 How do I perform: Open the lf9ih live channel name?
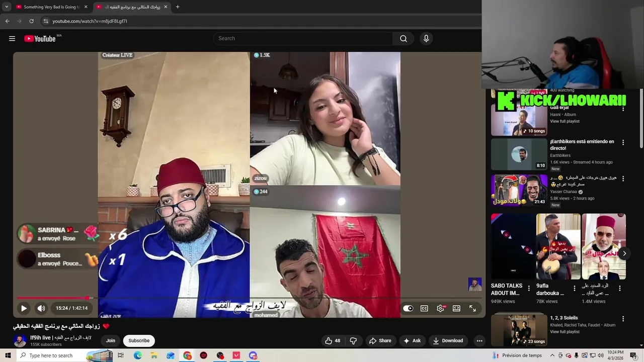point(60,337)
